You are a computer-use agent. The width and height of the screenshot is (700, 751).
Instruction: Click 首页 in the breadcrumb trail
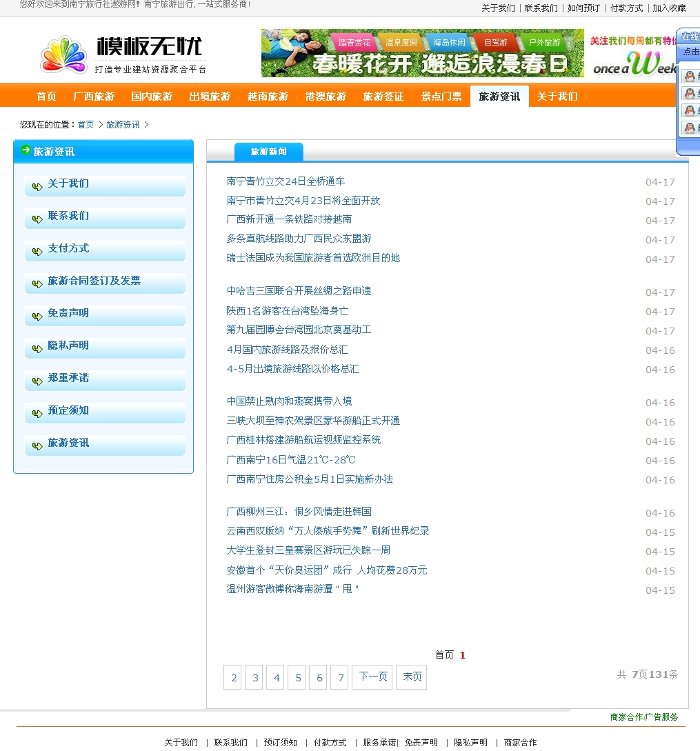coord(86,125)
